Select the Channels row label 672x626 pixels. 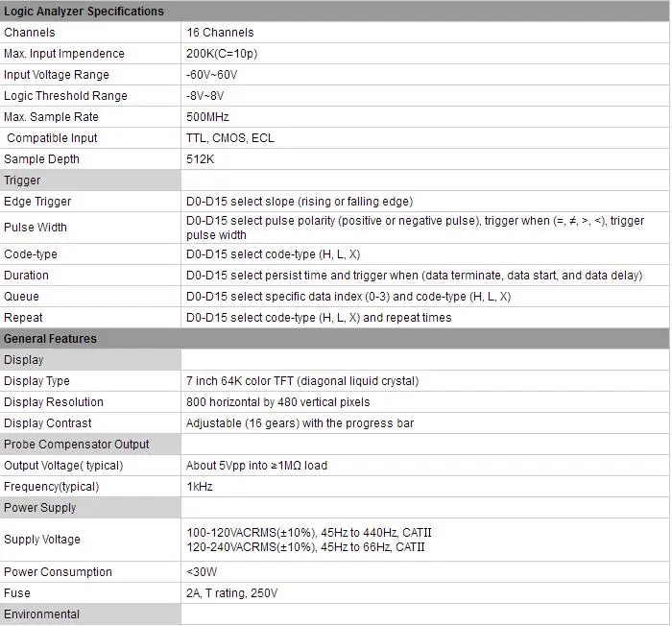pyautogui.click(x=30, y=33)
